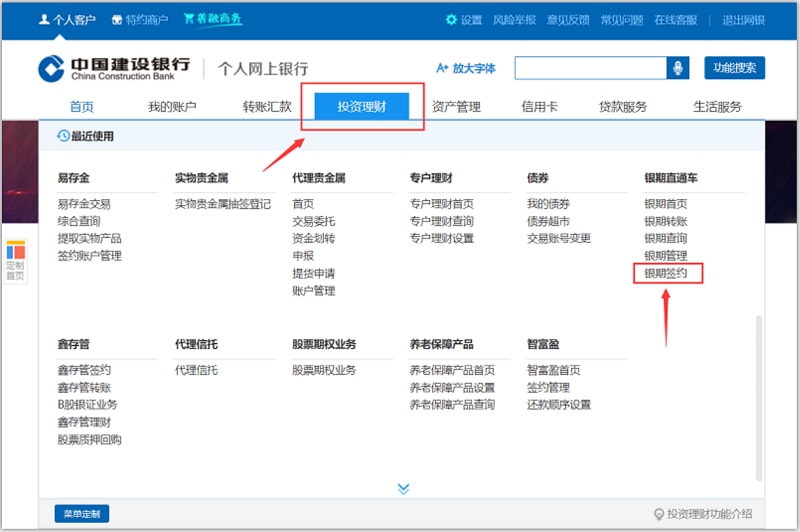Screen dimensions: 800x532
Task: Click the 善融商务 shopping cart icon
Action: pyautogui.click(x=188, y=19)
